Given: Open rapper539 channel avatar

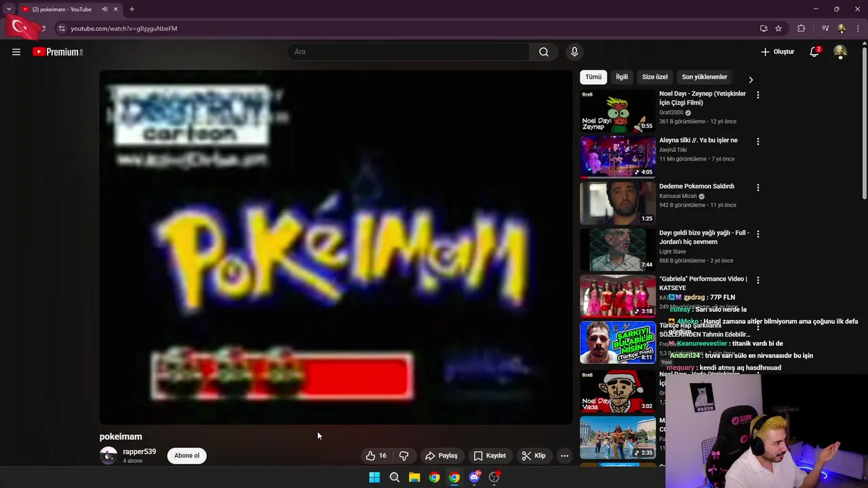Looking at the screenshot, I should 108,455.
